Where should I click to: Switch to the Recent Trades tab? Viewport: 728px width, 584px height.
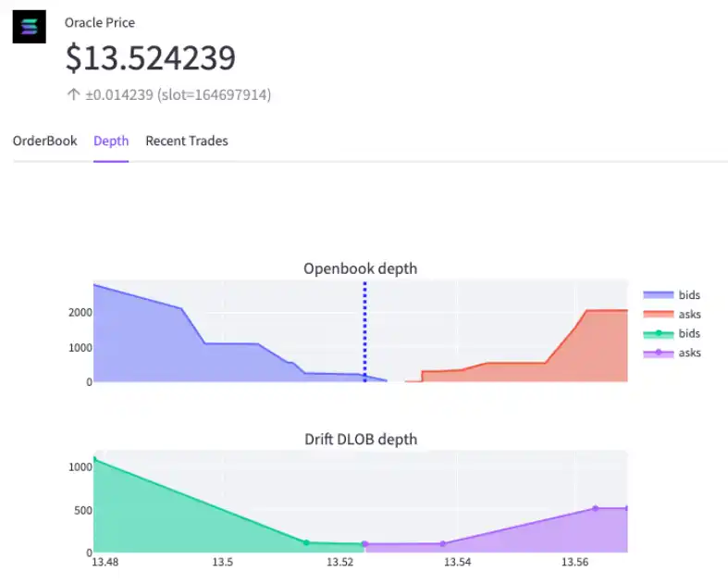coord(187,141)
